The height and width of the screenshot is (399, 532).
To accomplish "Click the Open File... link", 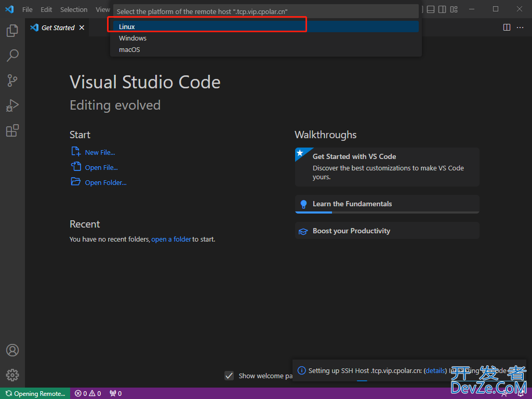I will (x=101, y=167).
